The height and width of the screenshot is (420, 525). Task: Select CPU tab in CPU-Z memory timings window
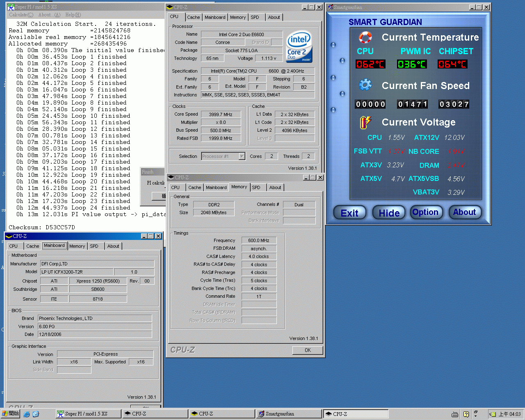coord(176,187)
